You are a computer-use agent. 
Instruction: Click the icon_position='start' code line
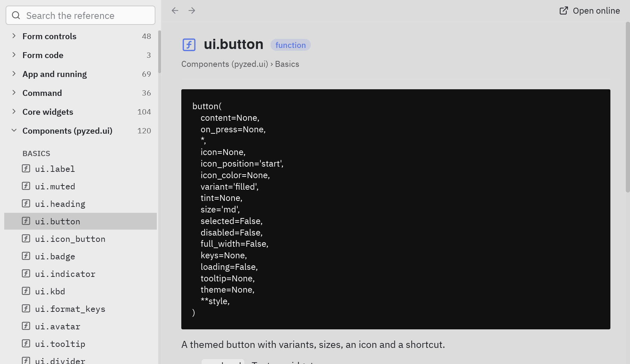pos(242,163)
